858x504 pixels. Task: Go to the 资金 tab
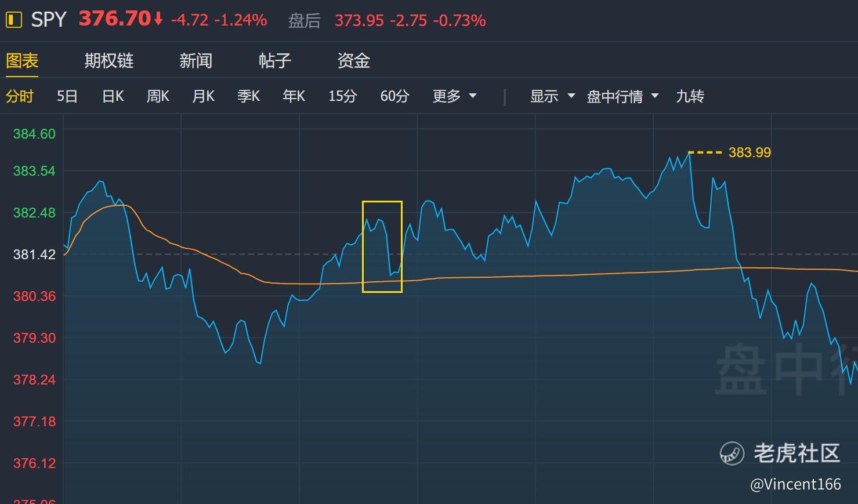353,60
